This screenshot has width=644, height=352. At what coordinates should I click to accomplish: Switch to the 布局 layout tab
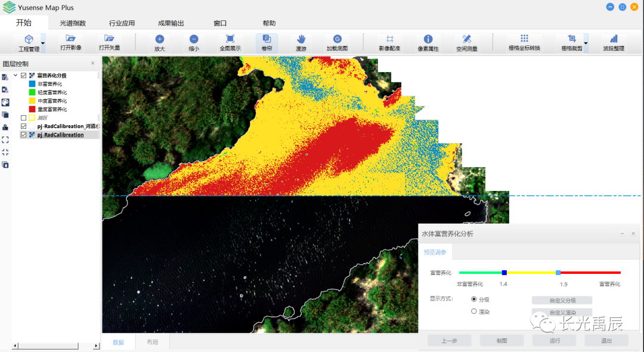(153, 342)
